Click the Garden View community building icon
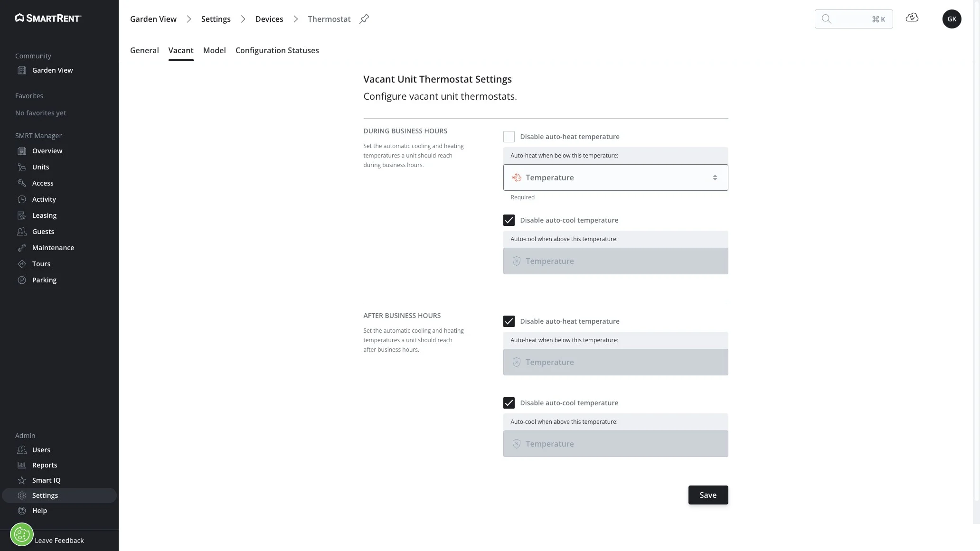Viewport: 980px width, 551px height. (22, 70)
